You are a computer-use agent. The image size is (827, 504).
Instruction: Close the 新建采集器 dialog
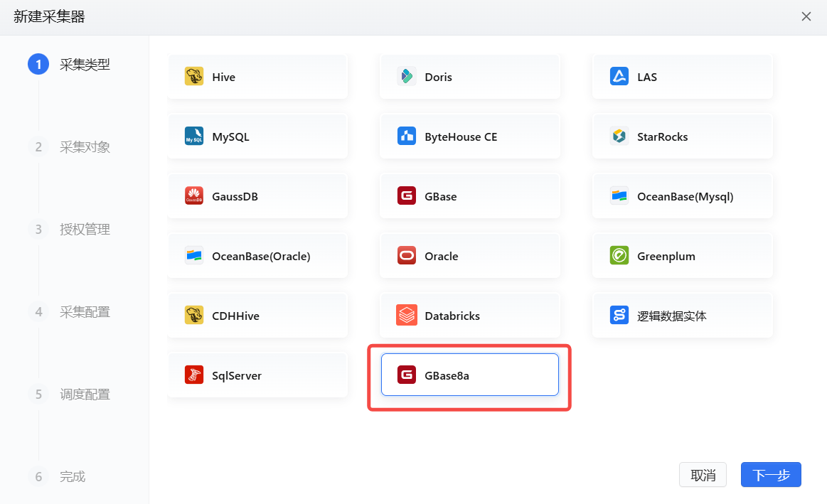point(806,16)
